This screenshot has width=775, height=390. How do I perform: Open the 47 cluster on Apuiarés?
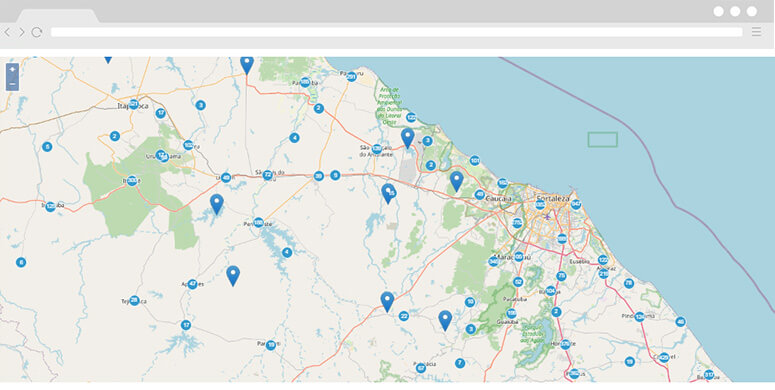[192, 284]
